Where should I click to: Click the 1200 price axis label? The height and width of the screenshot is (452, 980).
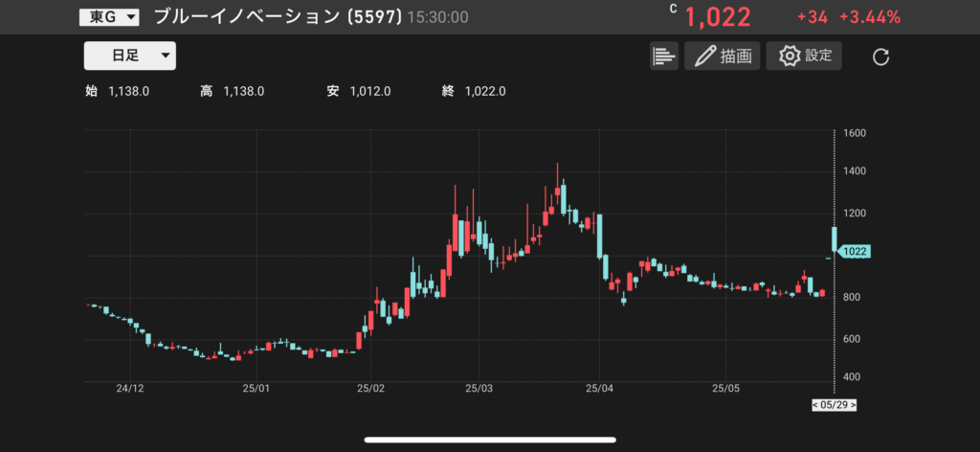coord(854,214)
